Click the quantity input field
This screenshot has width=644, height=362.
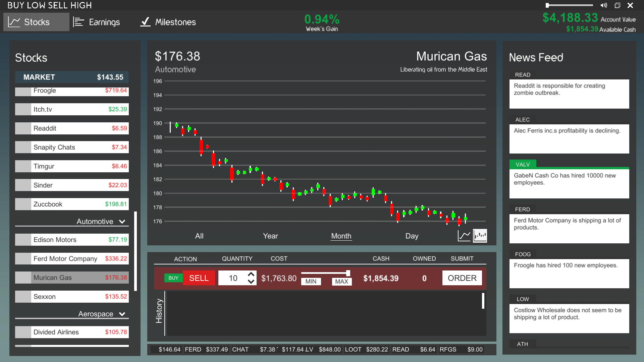[234, 278]
